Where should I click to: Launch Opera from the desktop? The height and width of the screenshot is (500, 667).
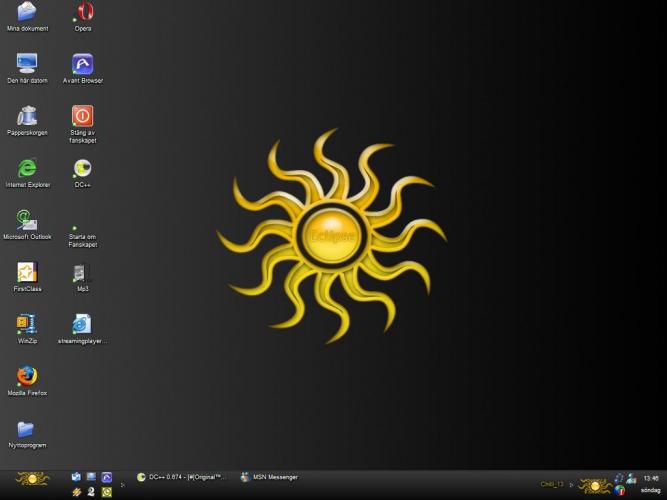point(83,12)
